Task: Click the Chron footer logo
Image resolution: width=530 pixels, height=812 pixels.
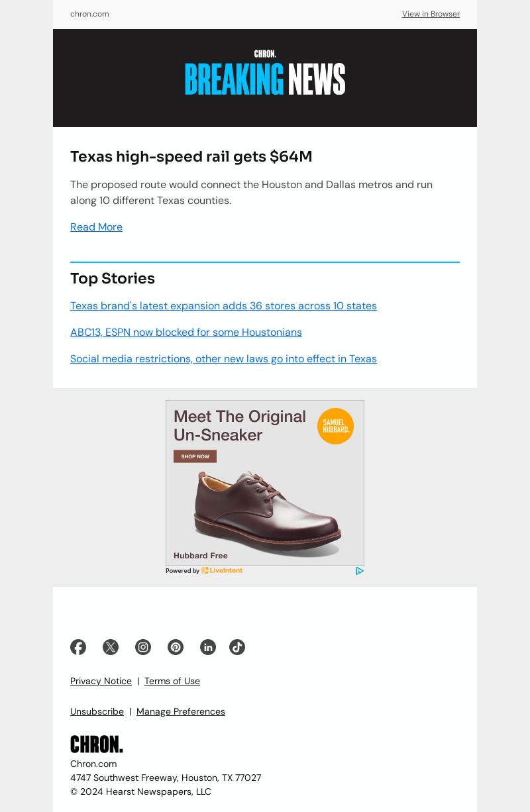Action: [97, 744]
